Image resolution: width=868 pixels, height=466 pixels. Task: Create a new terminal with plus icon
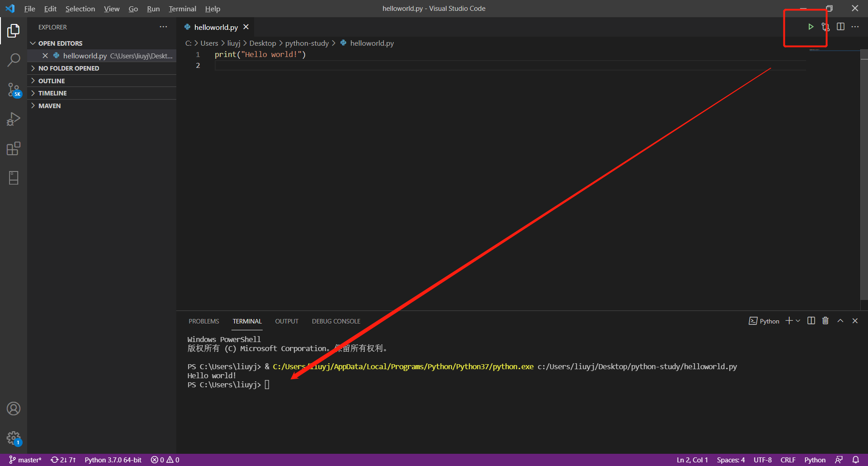point(789,321)
